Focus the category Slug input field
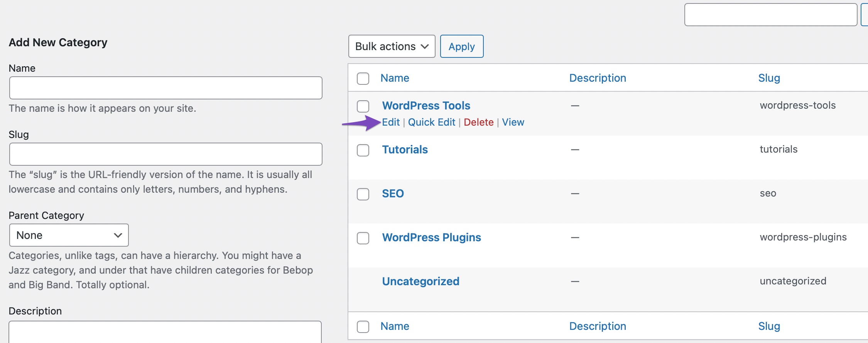Viewport: 868px width, 343px height. point(166,154)
